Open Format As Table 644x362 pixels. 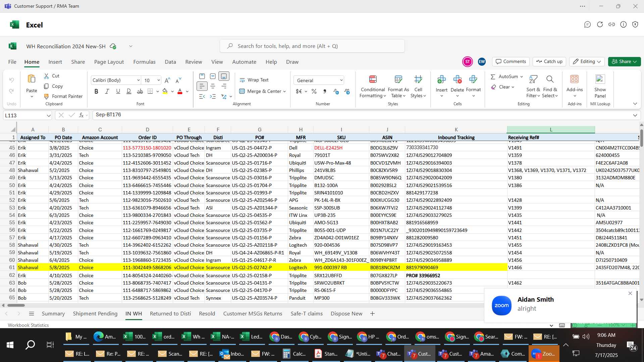pos(398,86)
